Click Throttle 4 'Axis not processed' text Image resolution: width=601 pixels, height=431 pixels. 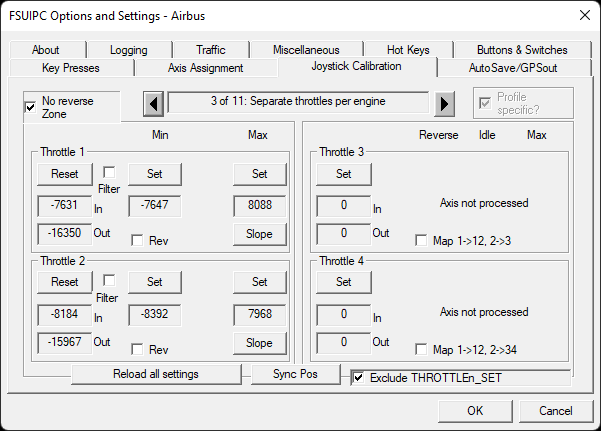click(484, 312)
